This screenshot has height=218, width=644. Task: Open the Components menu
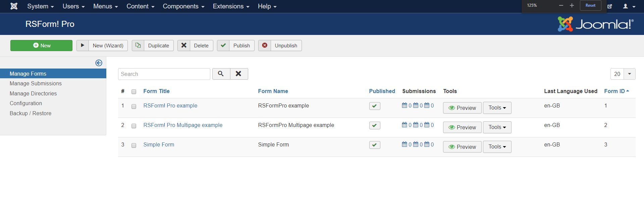coord(183,6)
